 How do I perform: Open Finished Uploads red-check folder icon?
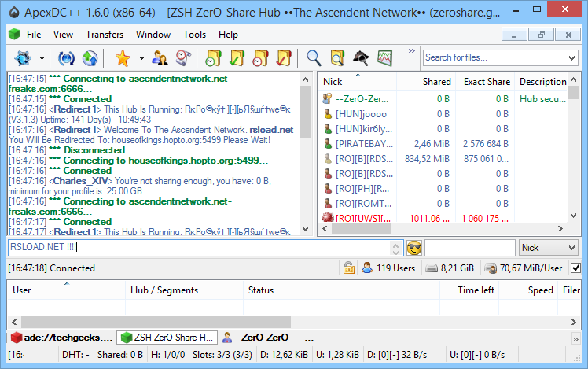pyautogui.click(x=284, y=58)
